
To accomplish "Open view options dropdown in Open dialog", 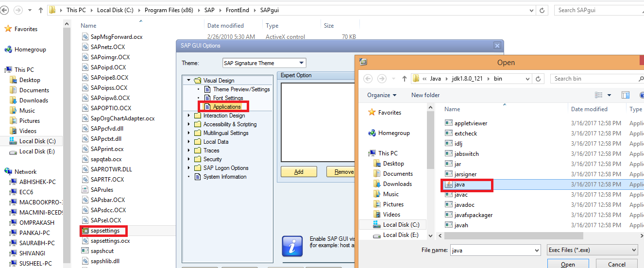I will click(609, 95).
